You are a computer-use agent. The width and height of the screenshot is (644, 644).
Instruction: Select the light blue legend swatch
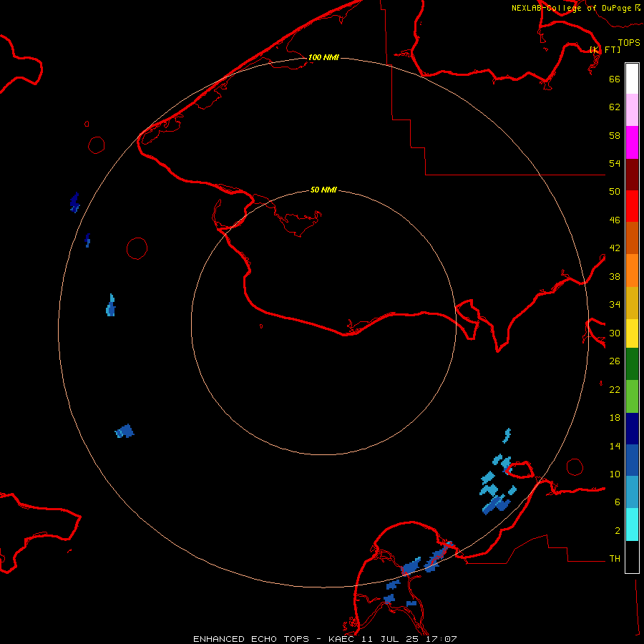click(x=632, y=492)
